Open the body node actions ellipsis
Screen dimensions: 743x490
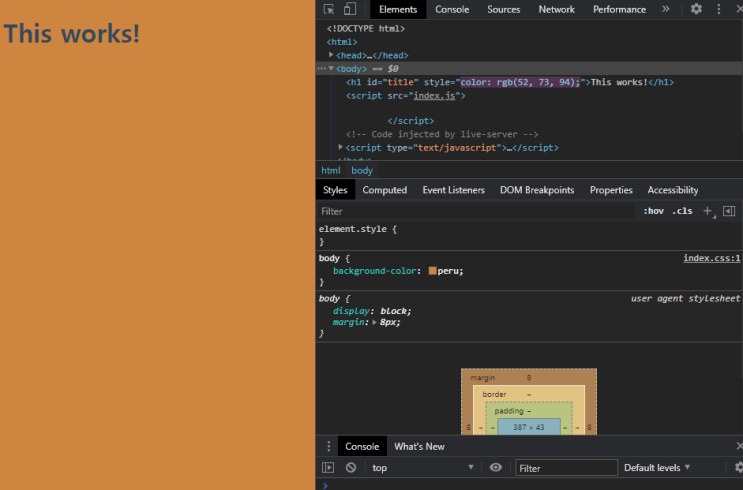pos(321,68)
